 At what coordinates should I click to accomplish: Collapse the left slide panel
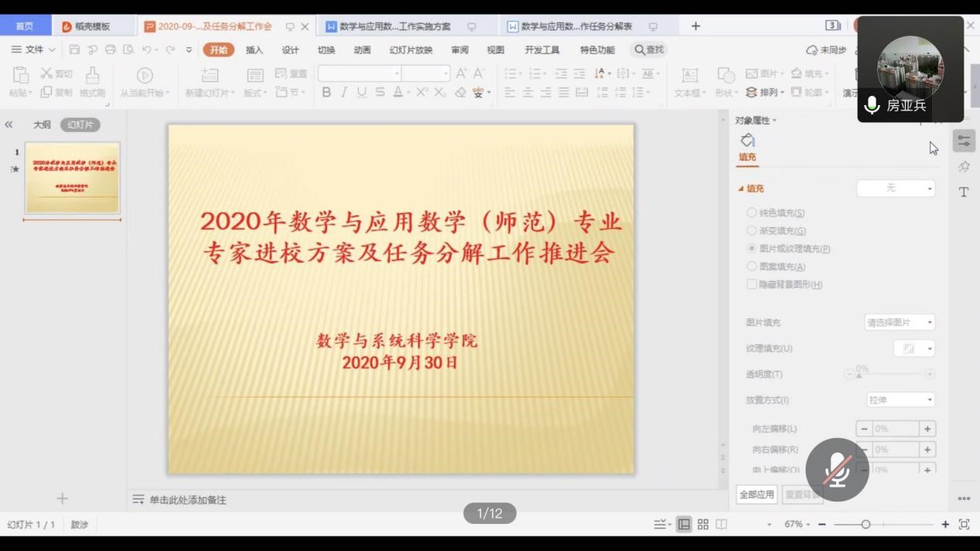point(9,124)
